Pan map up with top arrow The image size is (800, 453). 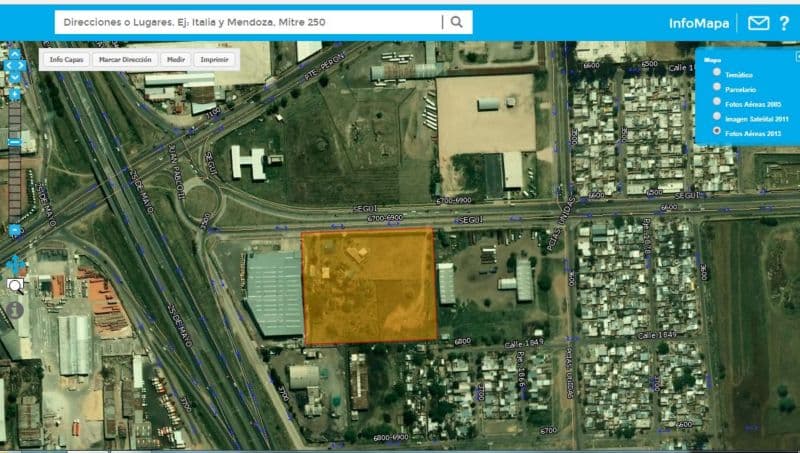(15, 54)
